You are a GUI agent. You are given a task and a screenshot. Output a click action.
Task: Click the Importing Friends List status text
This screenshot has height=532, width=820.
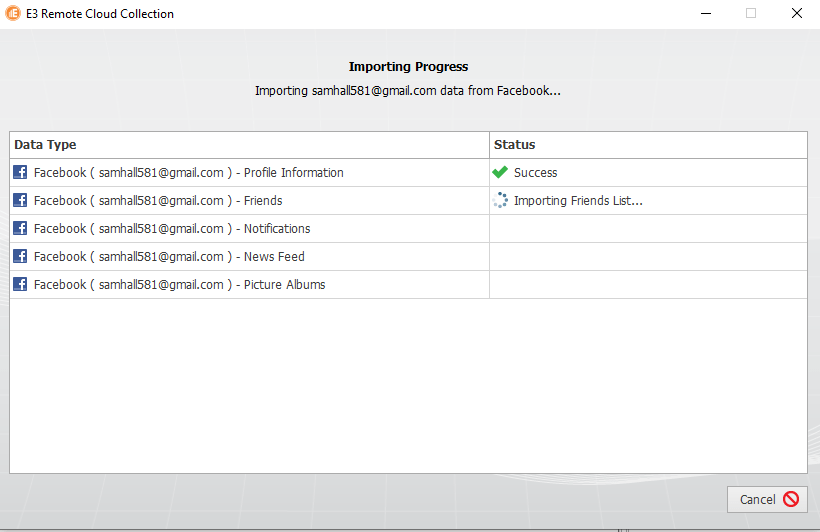pos(578,201)
